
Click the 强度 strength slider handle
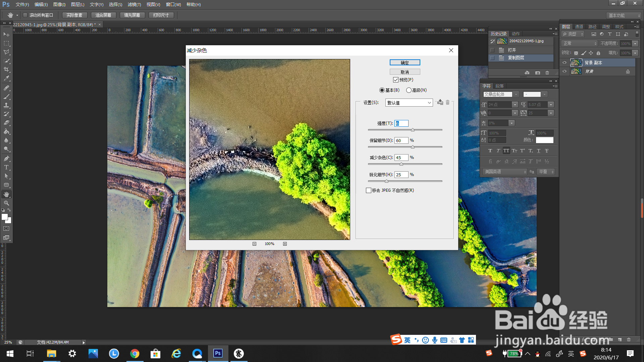(x=413, y=130)
